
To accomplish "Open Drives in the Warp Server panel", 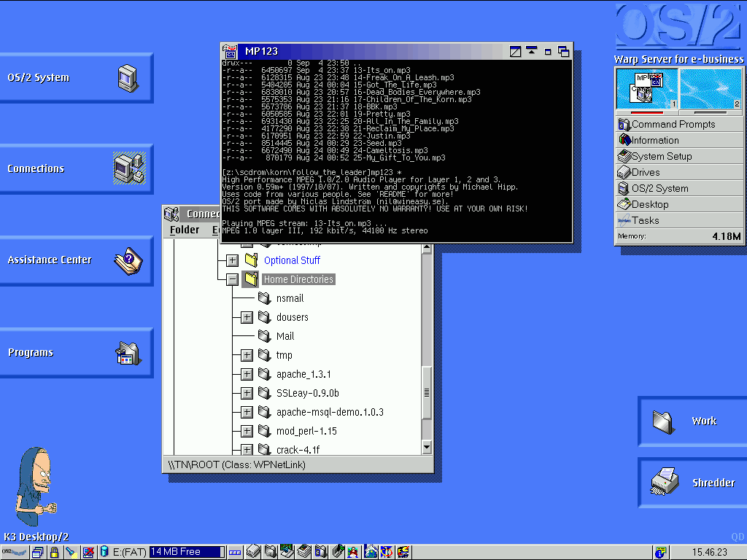I will pyautogui.click(x=680, y=172).
